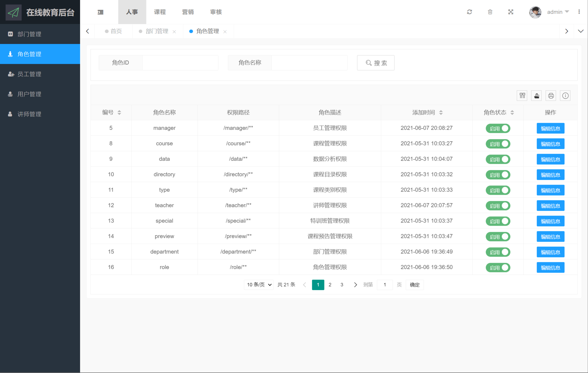Collapse sidebar with the menu fold icon
The width and height of the screenshot is (588, 373).
tap(100, 12)
